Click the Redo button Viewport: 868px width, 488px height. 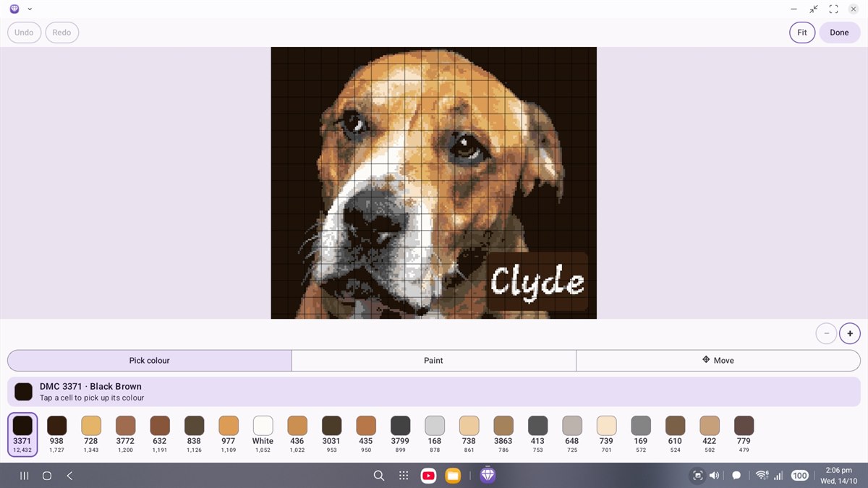(61, 33)
